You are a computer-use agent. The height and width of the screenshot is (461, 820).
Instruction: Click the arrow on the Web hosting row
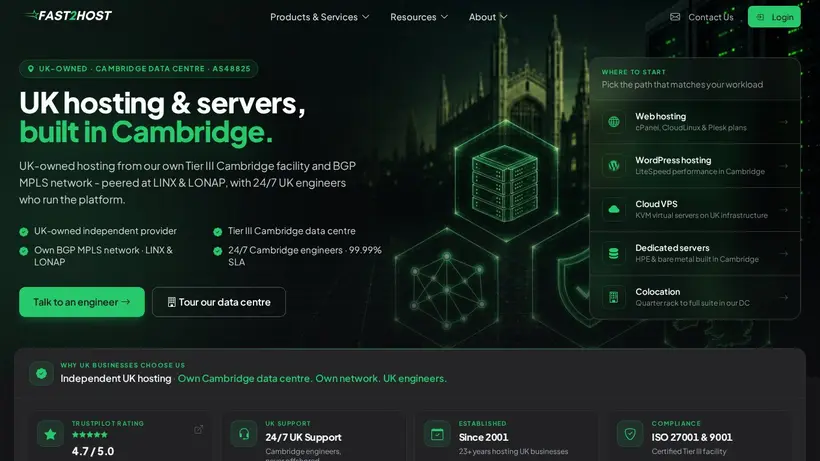click(783, 122)
